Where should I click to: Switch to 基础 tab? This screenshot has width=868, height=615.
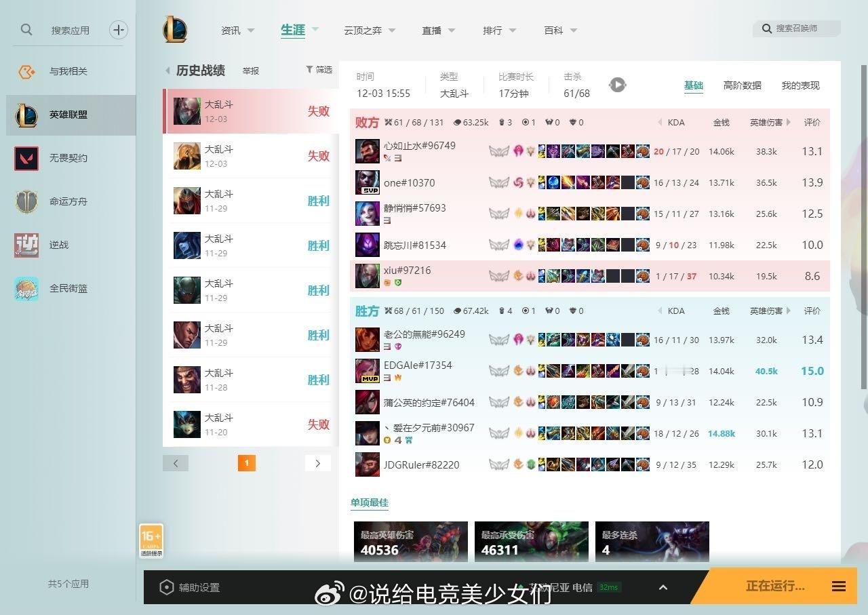(x=694, y=85)
